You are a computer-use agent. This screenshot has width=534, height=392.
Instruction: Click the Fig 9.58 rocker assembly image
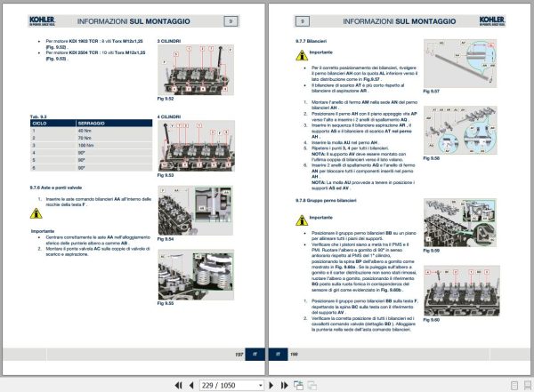(x=460, y=130)
